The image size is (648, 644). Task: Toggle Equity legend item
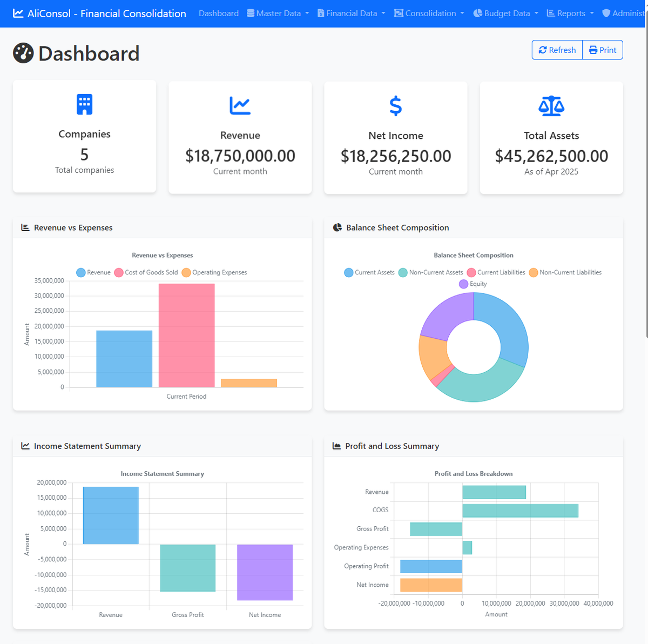tap(473, 284)
